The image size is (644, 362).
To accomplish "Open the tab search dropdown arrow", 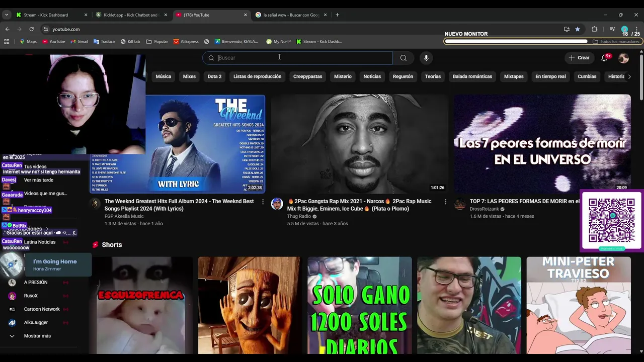I will (x=7, y=15).
